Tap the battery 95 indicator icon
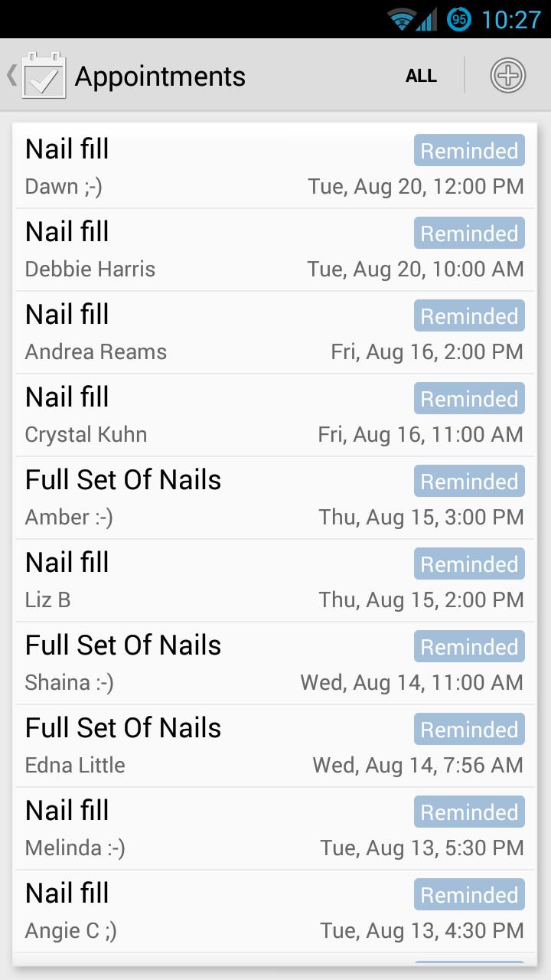 (x=459, y=19)
